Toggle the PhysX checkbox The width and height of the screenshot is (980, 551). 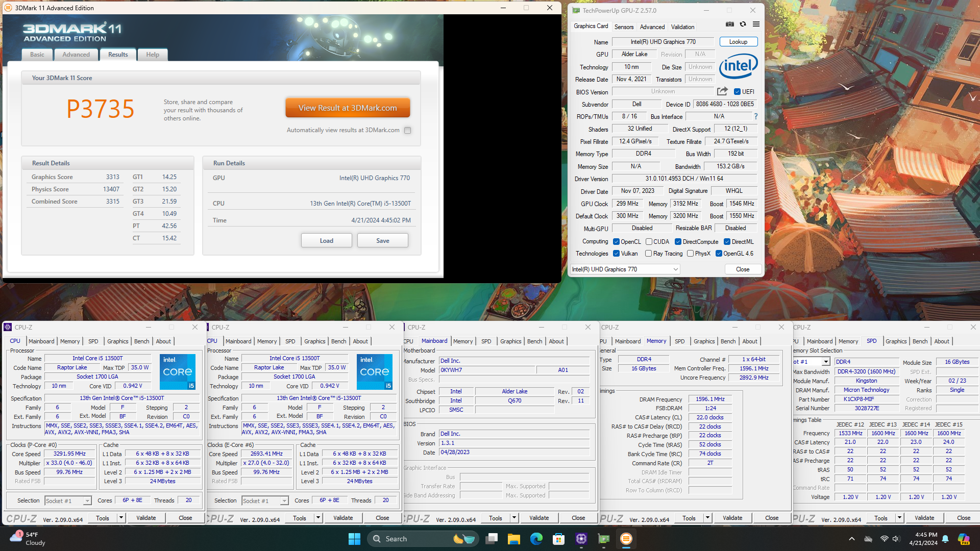(x=690, y=254)
